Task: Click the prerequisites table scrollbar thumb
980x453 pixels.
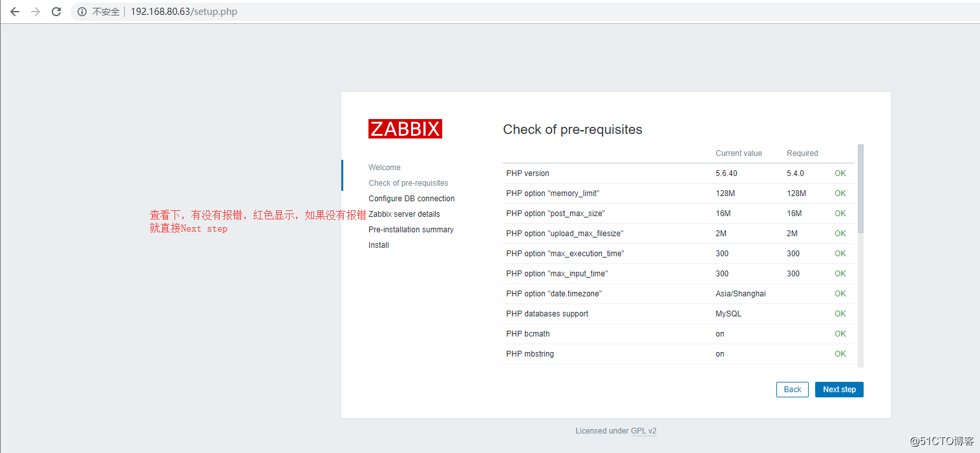Action: pyautogui.click(x=860, y=188)
